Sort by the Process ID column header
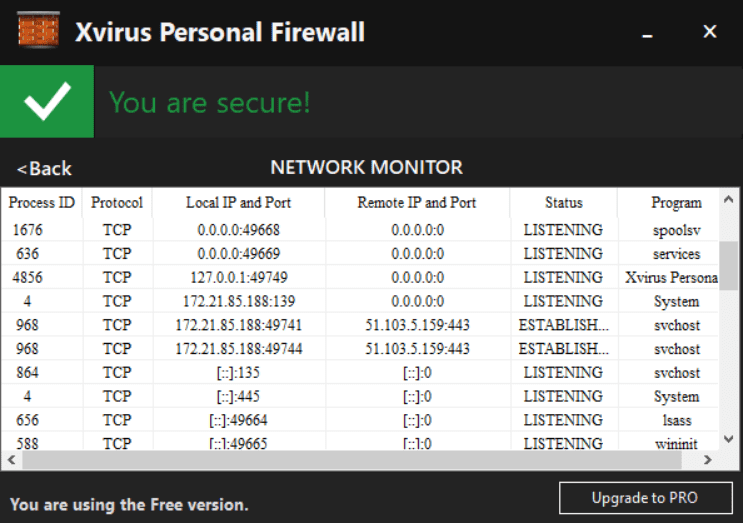The width and height of the screenshot is (743, 523). (x=42, y=202)
